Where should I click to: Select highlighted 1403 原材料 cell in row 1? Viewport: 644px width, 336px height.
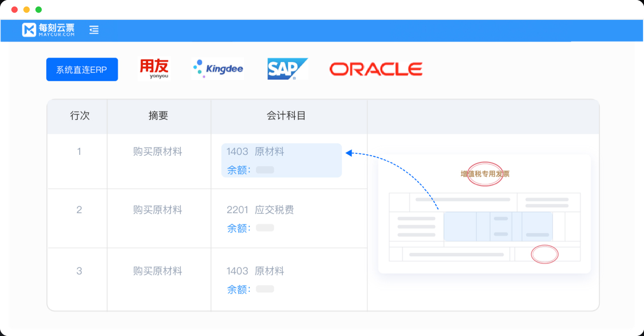click(281, 160)
